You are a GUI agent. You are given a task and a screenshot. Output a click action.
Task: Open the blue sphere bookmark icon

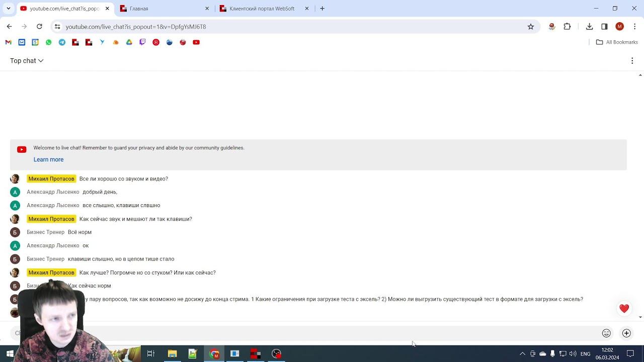click(x=169, y=42)
